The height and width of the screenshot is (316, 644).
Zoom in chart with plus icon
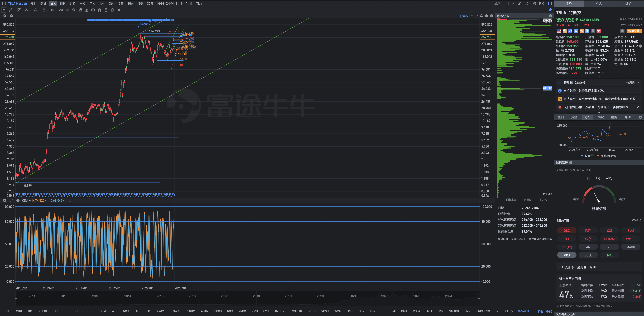tap(492, 16)
